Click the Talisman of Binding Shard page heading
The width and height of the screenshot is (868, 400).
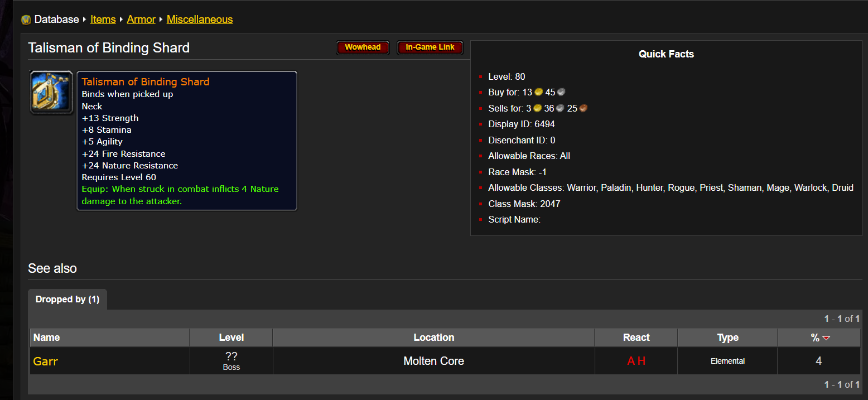pyautogui.click(x=109, y=48)
